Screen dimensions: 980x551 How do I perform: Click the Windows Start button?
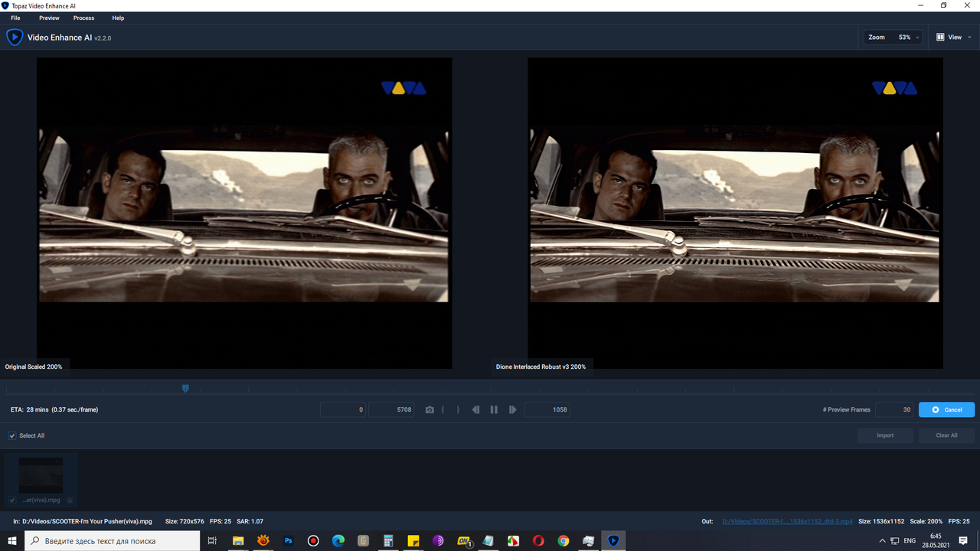(12, 540)
